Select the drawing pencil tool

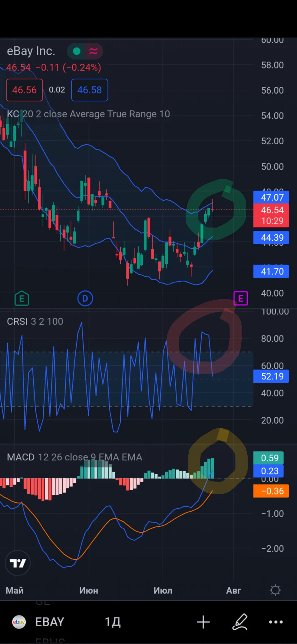[x=240, y=622]
